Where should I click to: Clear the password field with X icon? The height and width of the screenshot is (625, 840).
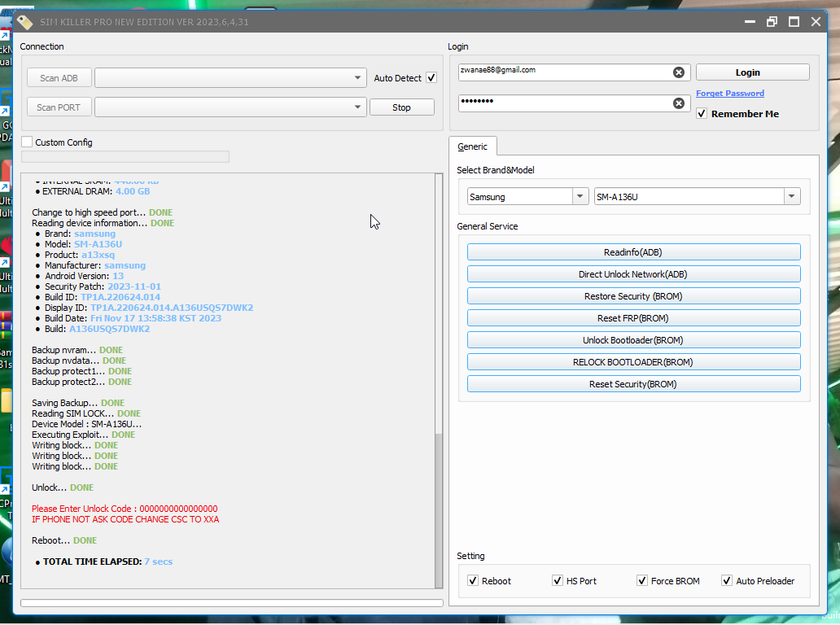678,103
